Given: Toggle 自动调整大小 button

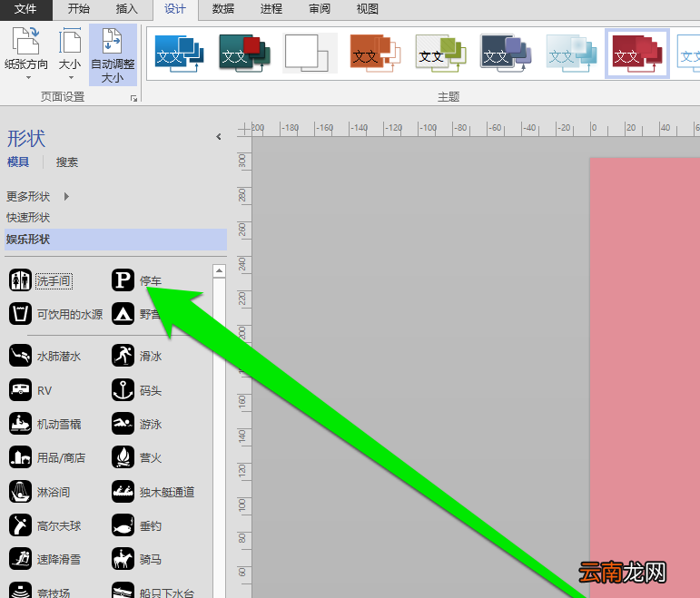Looking at the screenshot, I should click(113, 54).
